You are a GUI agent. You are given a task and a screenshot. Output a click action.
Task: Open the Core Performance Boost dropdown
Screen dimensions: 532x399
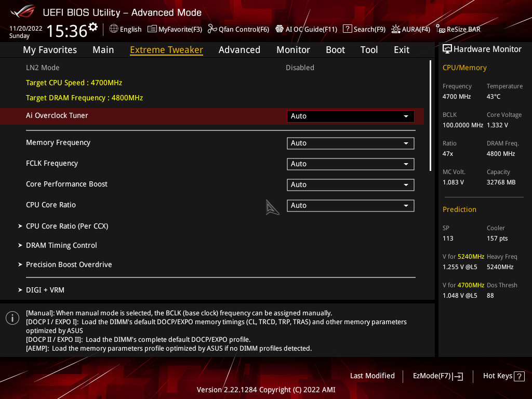[351, 184]
